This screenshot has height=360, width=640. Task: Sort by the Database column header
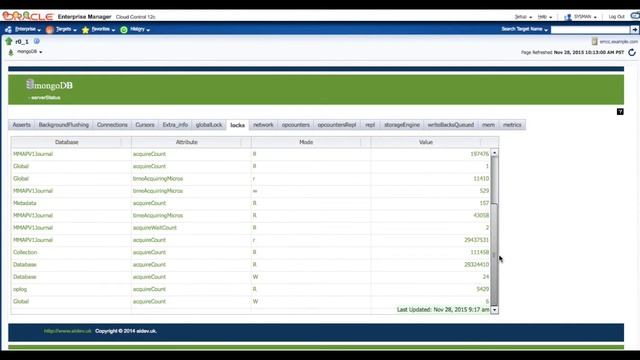(x=67, y=142)
